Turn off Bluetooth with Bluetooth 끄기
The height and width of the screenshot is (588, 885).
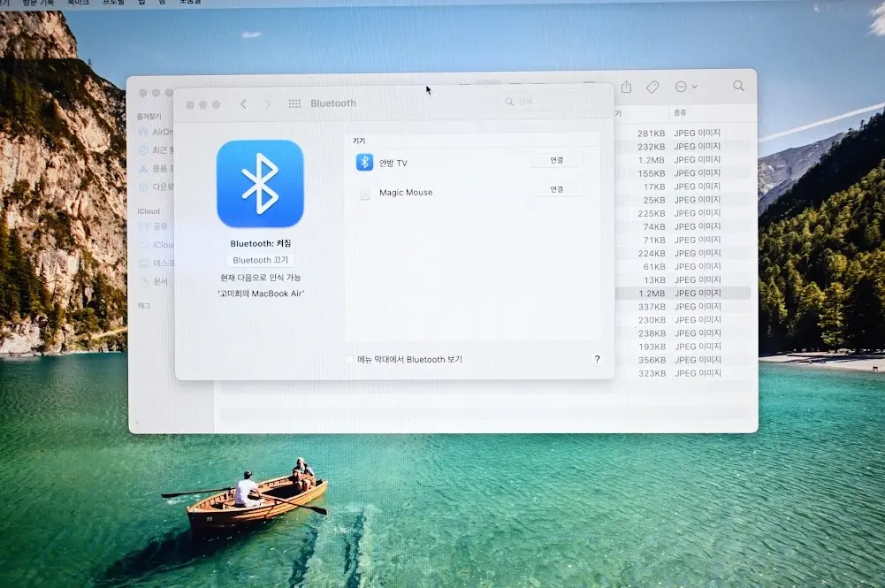[x=260, y=260]
